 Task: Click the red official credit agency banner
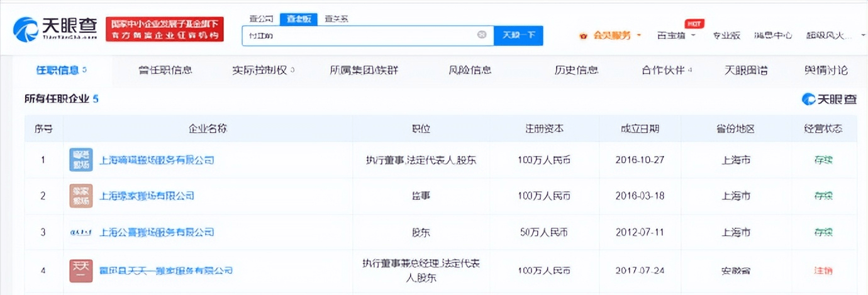point(165,30)
